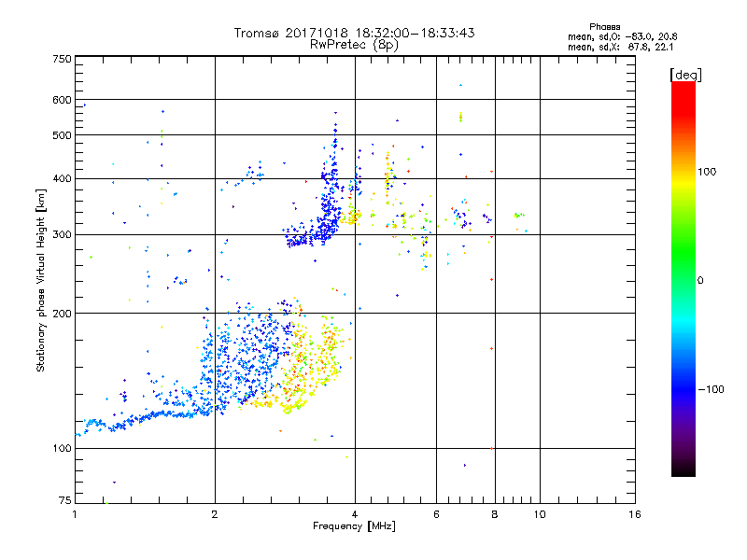This screenshot has height=560, width=747.
Task: Click the y-axis tick label "200"
Action: [62, 314]
